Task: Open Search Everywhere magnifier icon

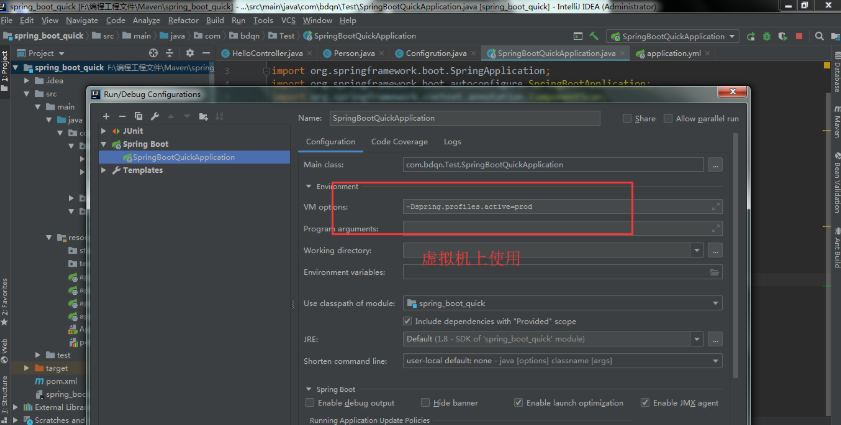Action: pyautogui.click(x=819, y=36)
